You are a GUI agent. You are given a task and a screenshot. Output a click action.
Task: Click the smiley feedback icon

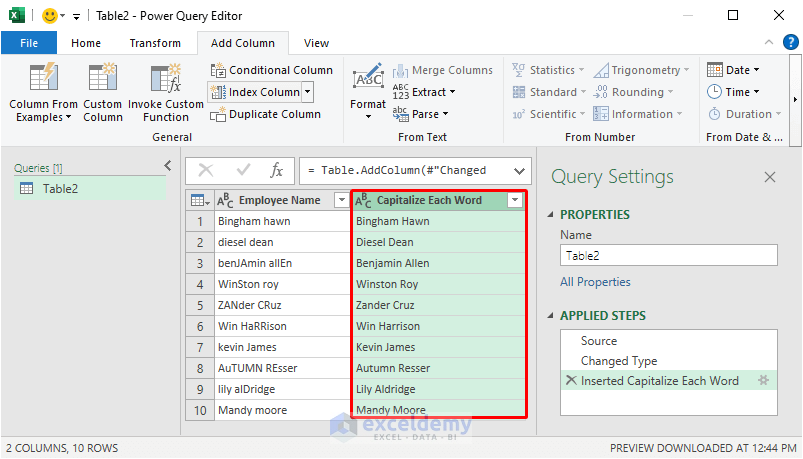click(50, 16)
